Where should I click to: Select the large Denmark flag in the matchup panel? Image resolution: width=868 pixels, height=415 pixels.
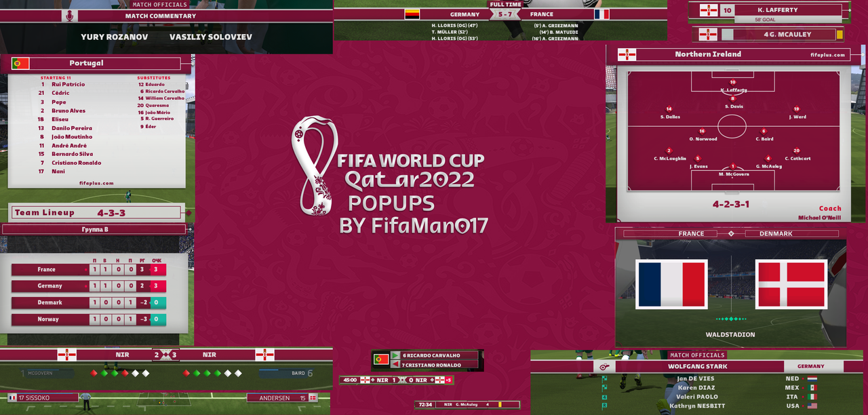791,284
